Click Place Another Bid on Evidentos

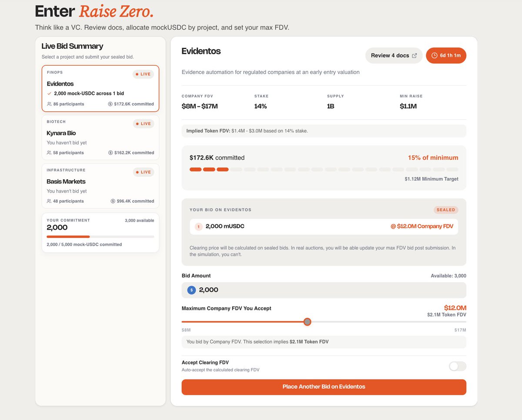(324, 387)
